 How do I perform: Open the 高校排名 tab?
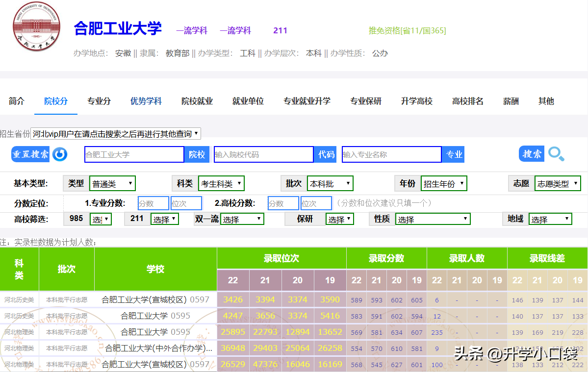(468, 101)
